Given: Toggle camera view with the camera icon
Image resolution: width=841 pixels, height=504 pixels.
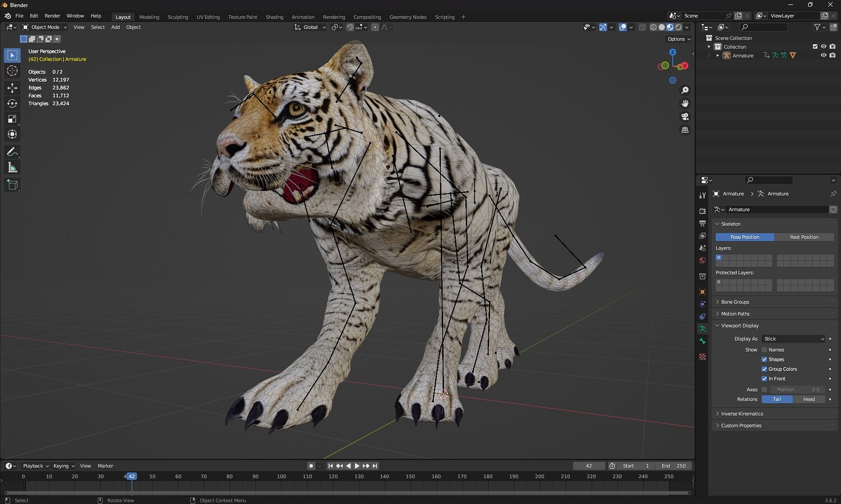Looking at the screenshot, I should (685, 117).
